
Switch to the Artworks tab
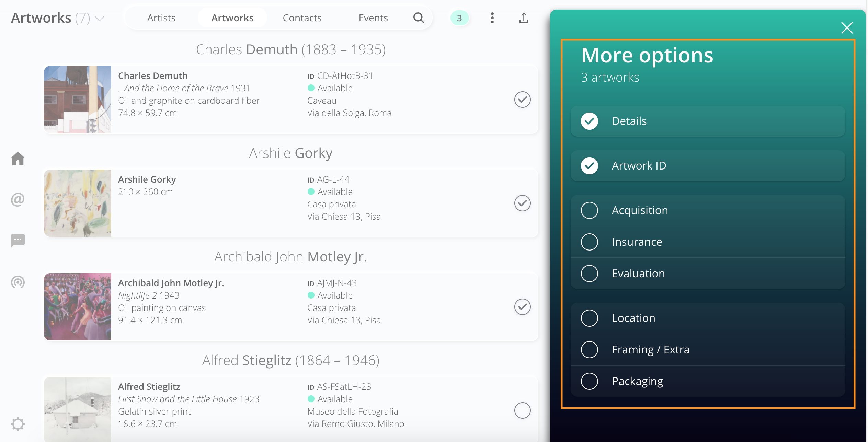[232, 18]
